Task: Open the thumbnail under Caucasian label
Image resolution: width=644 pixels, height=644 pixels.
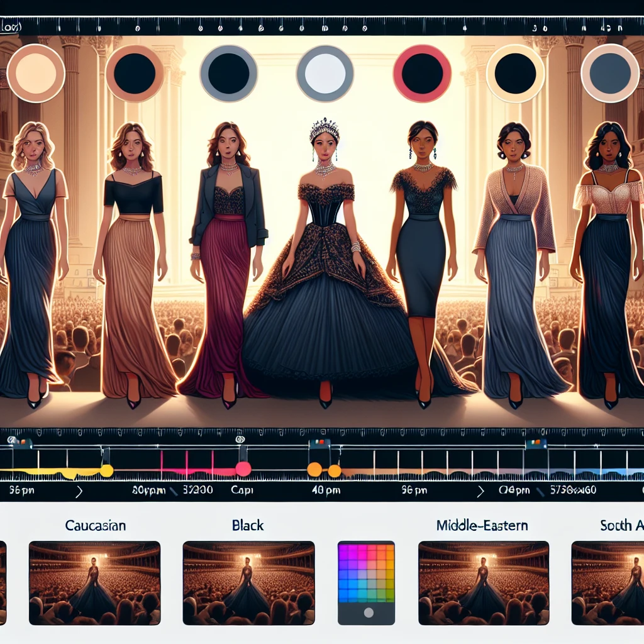Action: click(94, 583)
